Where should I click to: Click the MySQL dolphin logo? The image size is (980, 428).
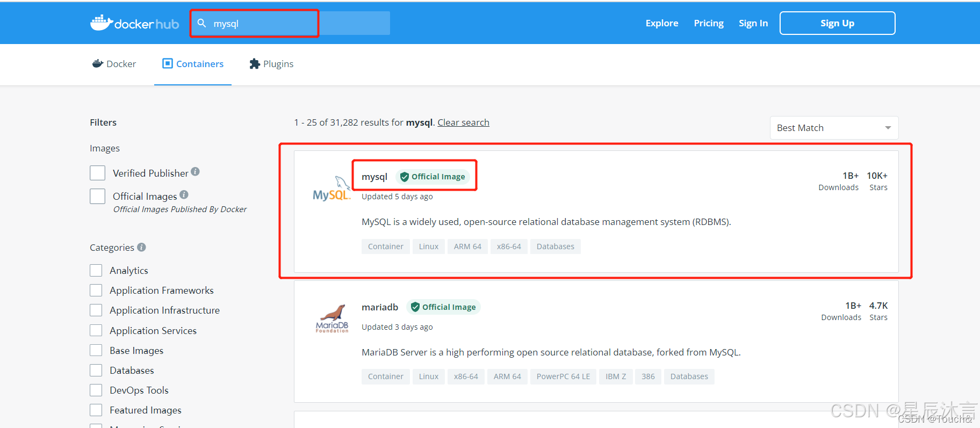click(332, 188)
